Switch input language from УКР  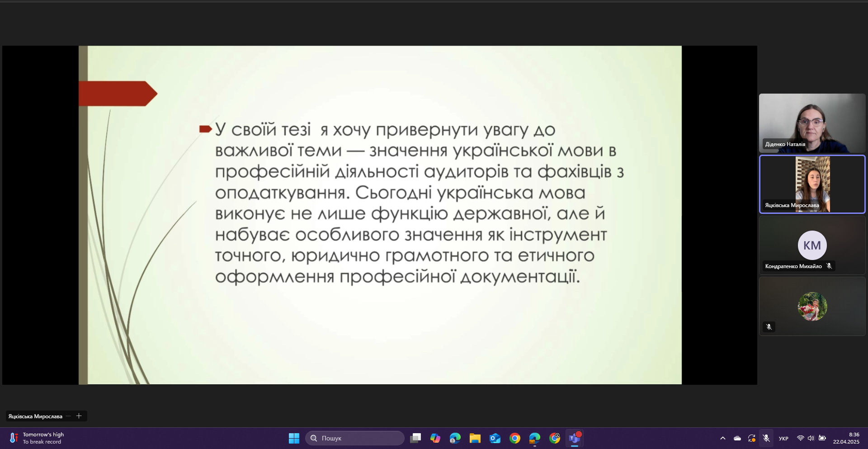(783, 438)
